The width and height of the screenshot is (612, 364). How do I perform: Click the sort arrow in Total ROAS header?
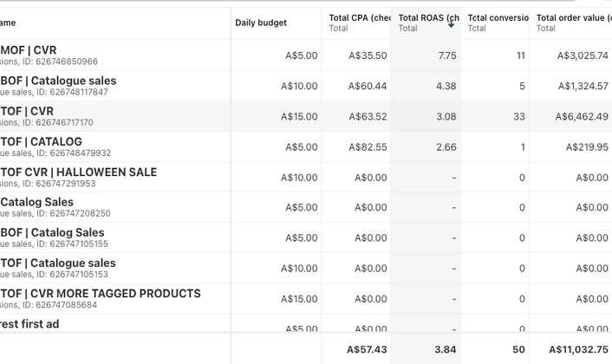click(x=451, y=23)
